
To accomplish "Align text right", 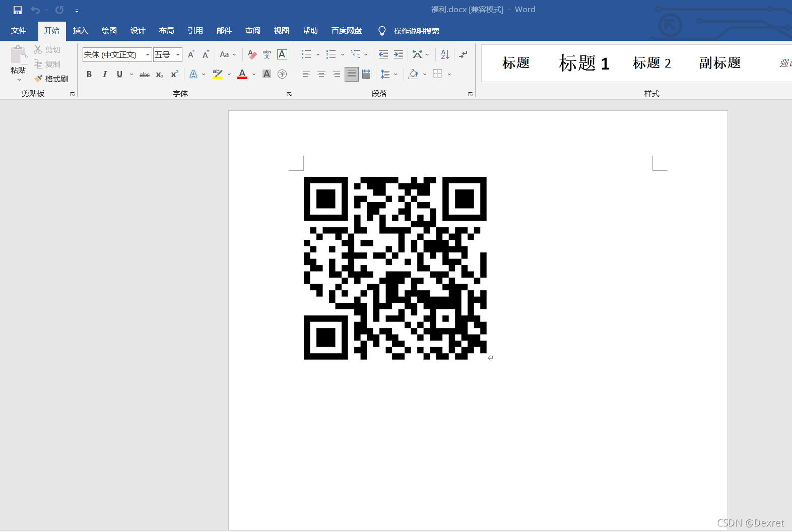I will [337, 74].
